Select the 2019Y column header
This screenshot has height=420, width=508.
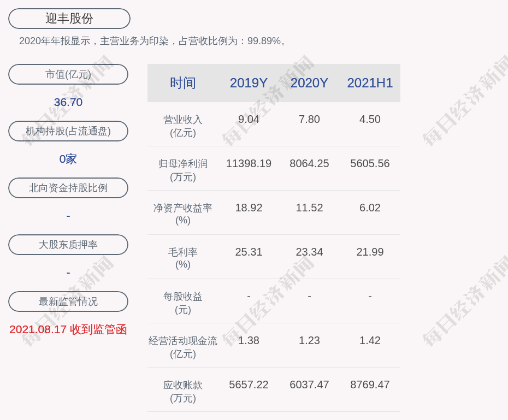click(249, 83)
